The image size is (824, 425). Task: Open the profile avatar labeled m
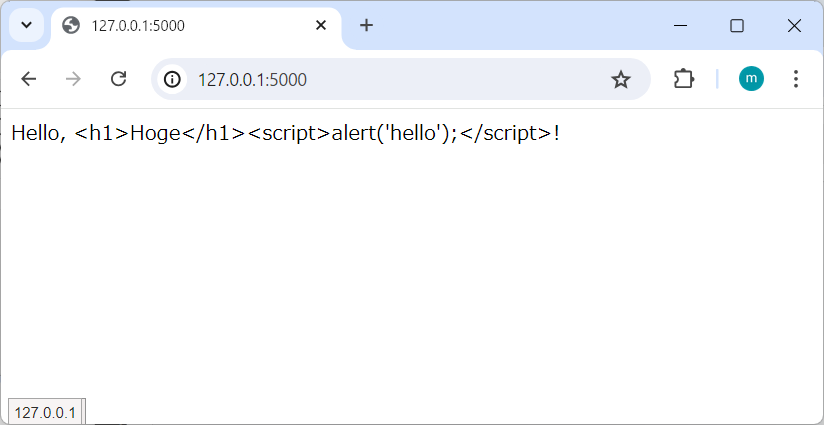[751, 79]
